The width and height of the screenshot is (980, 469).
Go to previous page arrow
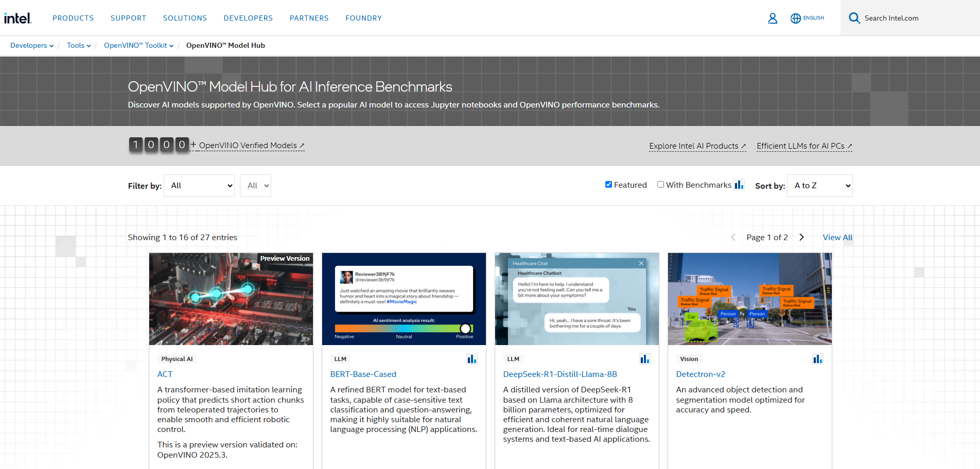click(x=733, y=237)
